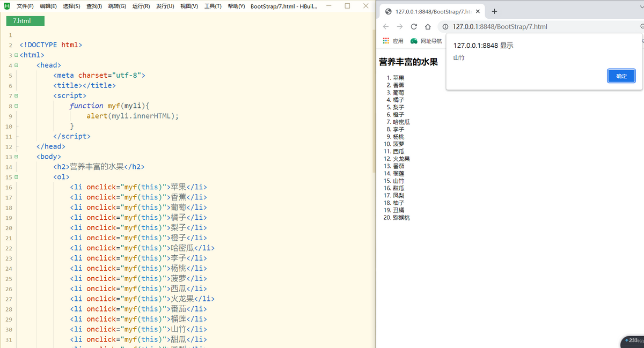This screenshot has width=644, height=348.
Task: Collapse the html tag fold on line 3
Action: tap(16, 55)
